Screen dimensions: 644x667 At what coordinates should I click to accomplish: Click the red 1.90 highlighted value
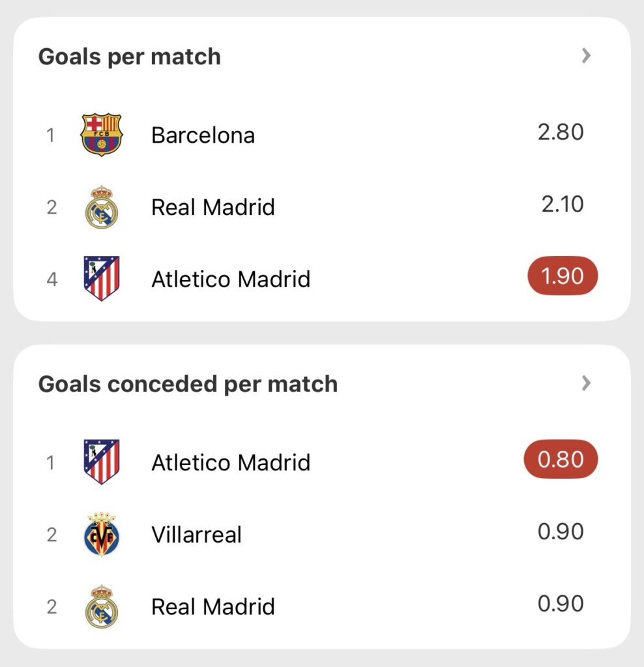[562, 276]
